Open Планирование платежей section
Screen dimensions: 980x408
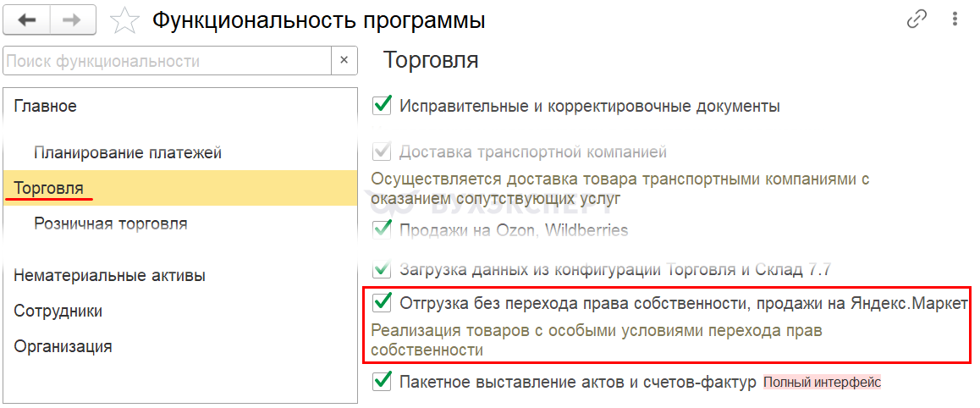[128, 152]
